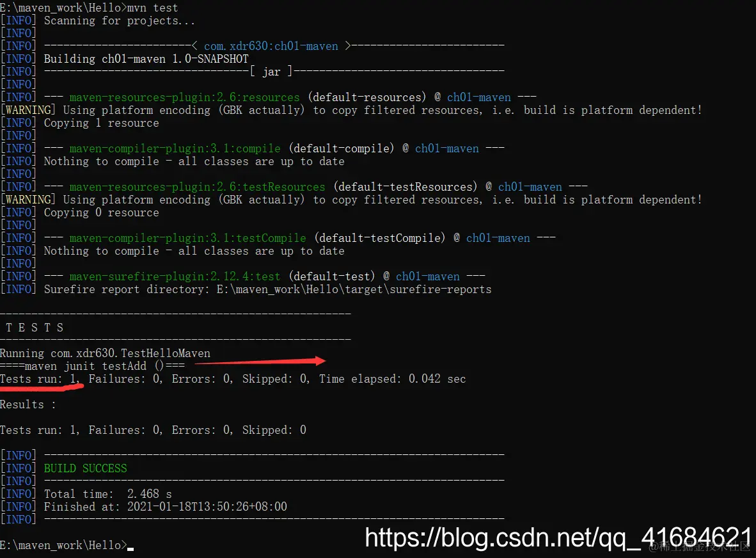Click the 'T E S T S' header

point(35,328)
